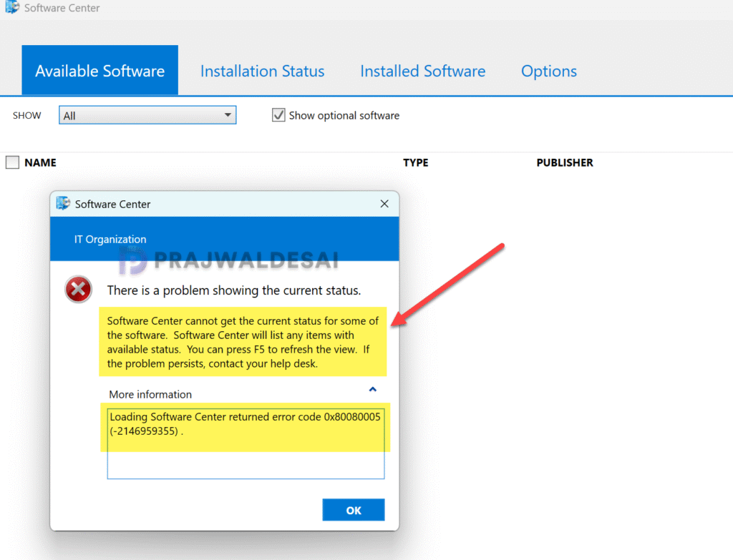The width and height of the screenshot is (733, 560).
Task: Click the SHOW label
Action: 26,115
